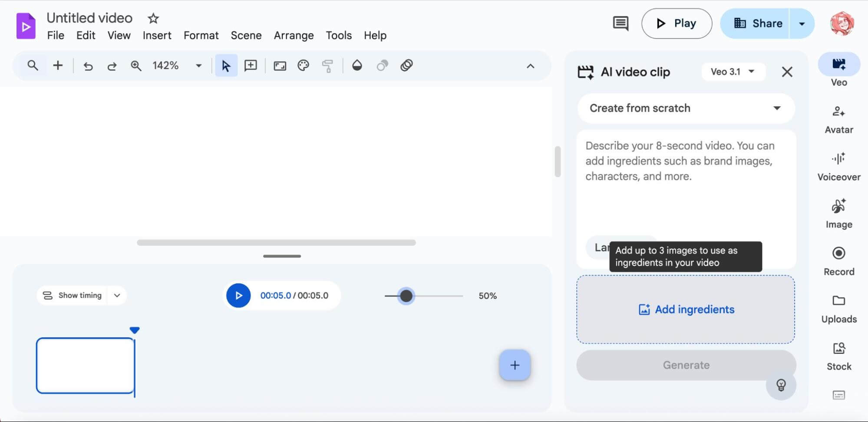The height and width of the screenshot is (422, 868).
Task: Click the undo arrow in toolbar
Action: [x=88, y=66]
